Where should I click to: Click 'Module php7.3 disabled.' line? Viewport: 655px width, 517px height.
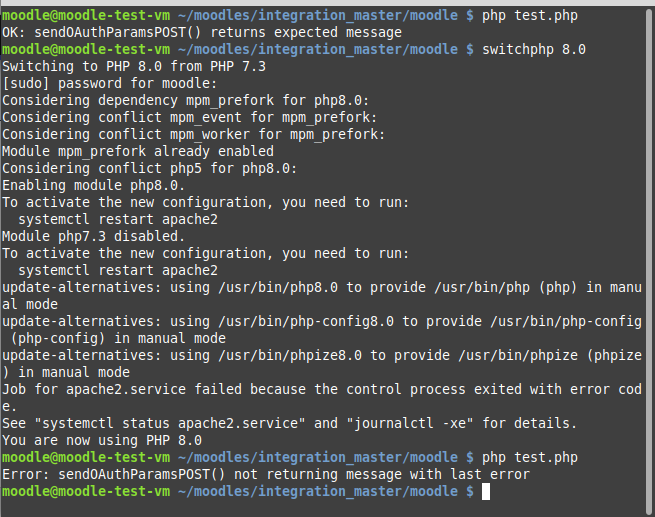(94, 236)
